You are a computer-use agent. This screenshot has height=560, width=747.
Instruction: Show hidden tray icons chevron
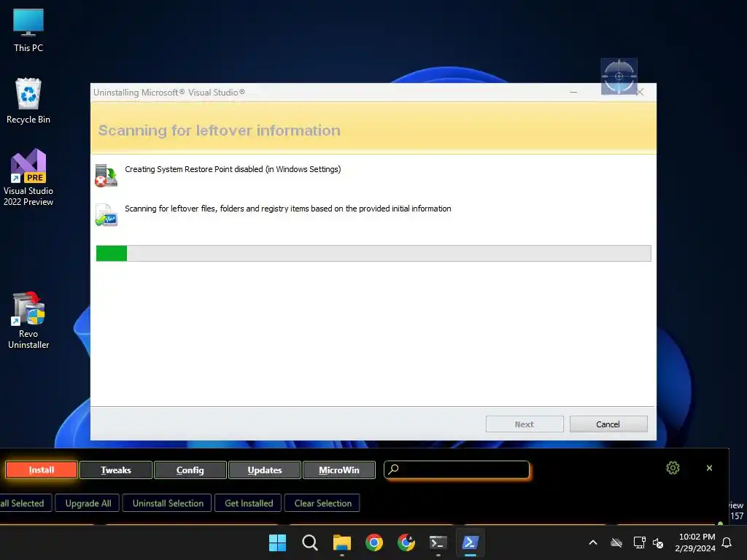[593, 542]
